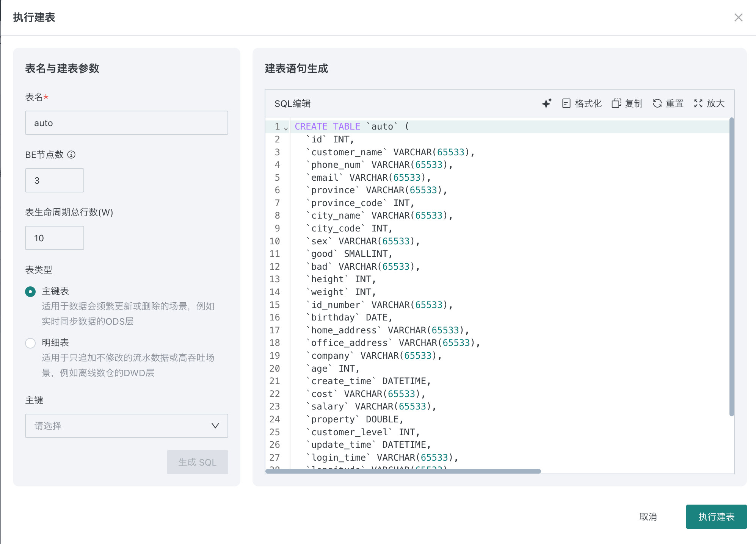Image resolution: width=756 pixels, height=544 pixels.
Task: Close the 执行建表 dialog with X
Action: click(x=738, y=17)
